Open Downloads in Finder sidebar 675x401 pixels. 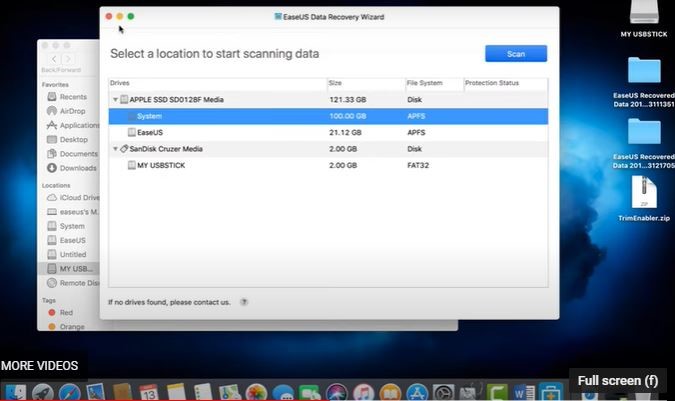click(x=71, y=168)
